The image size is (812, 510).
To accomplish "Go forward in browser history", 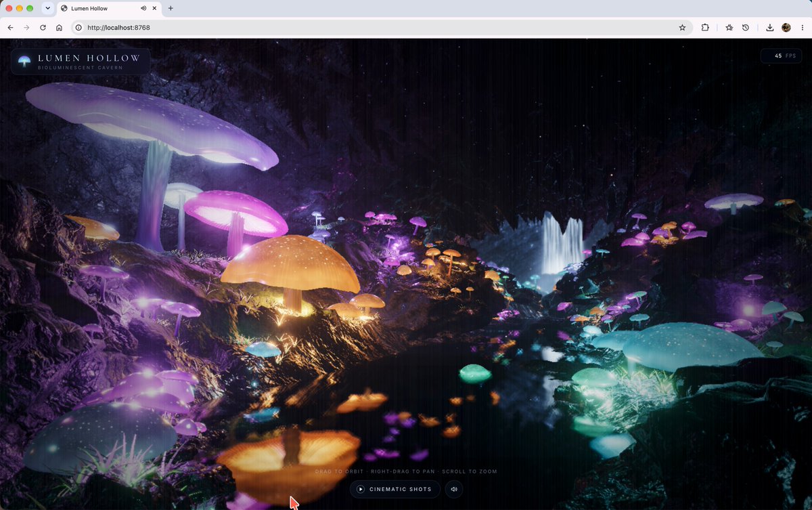I will (x=26, y=28).
